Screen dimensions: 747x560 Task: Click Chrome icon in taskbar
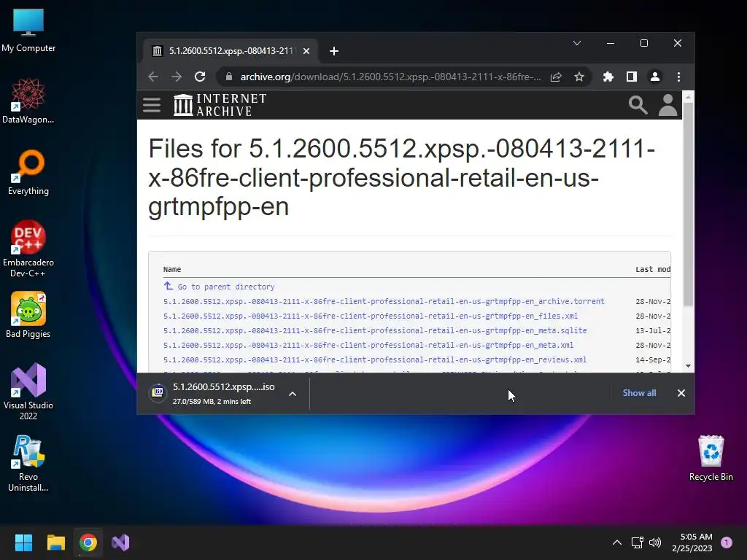(88, 542)
